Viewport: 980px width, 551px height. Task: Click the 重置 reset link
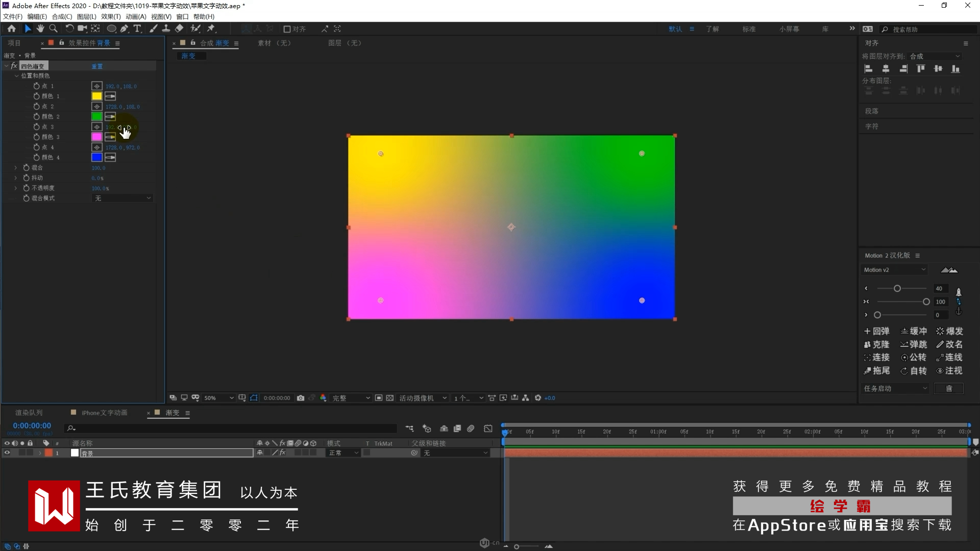(97, 66)
